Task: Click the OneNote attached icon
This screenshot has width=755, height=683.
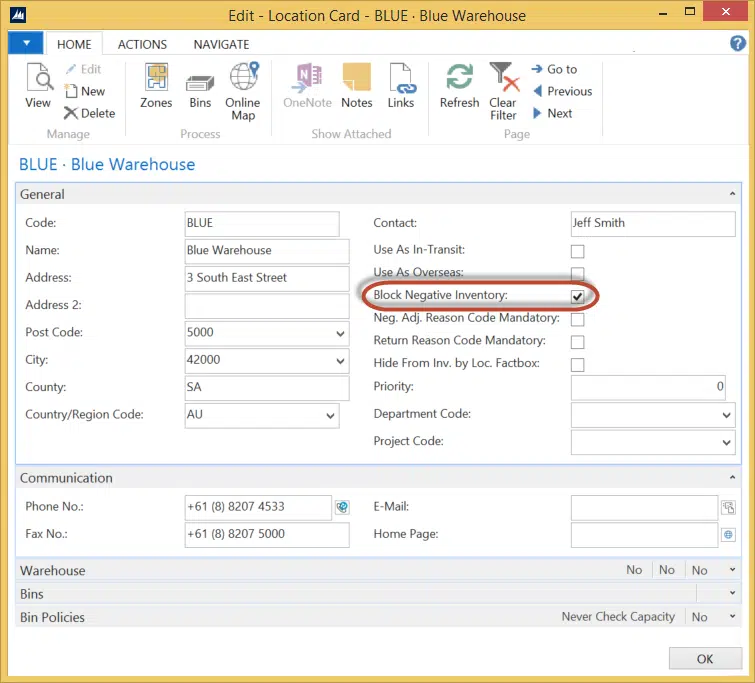Action: 307,86
